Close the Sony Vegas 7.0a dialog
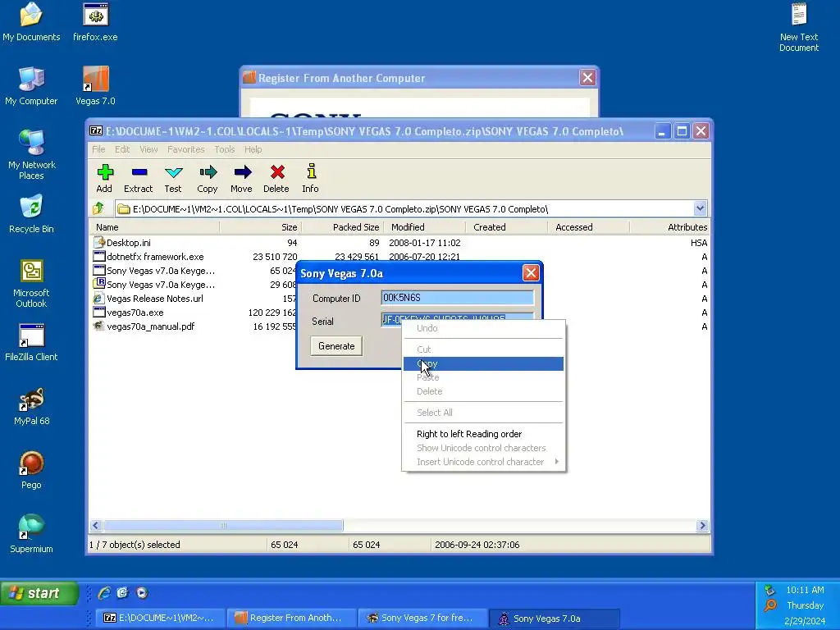 coord(531,273)
